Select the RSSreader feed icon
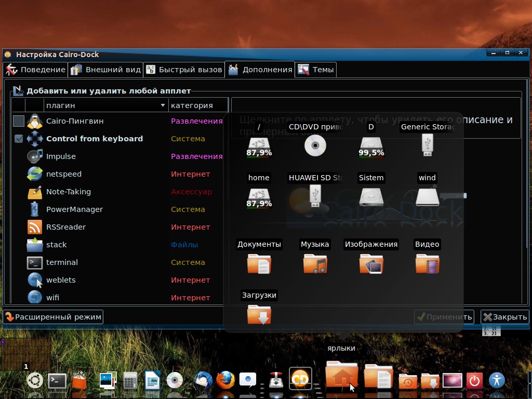This screenshot has width=532, height=399. (35, 227)
